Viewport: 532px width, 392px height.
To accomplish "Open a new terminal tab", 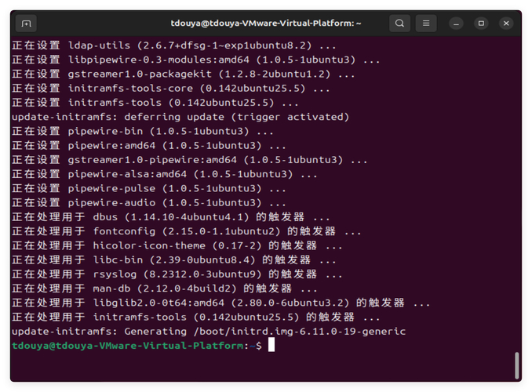I will (x=26, y=24).
